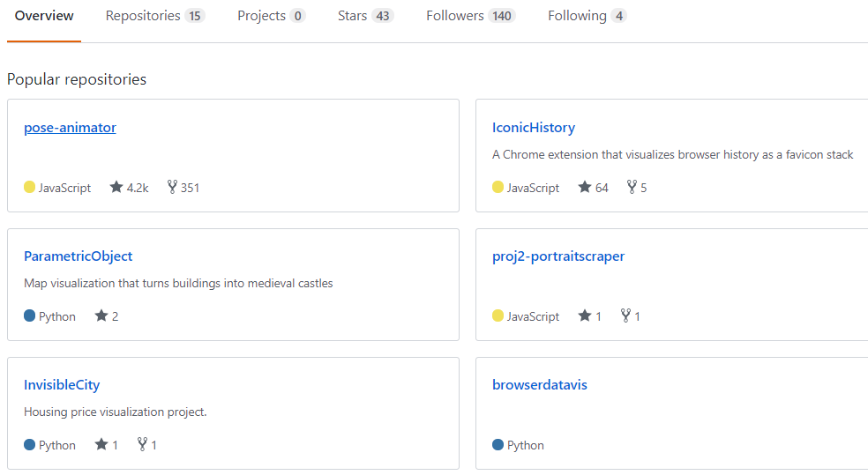Image resolution: width=868 pixels, height=475 pixels.
Task: Open the pose-animator repository link
Action: click(70, 128)
